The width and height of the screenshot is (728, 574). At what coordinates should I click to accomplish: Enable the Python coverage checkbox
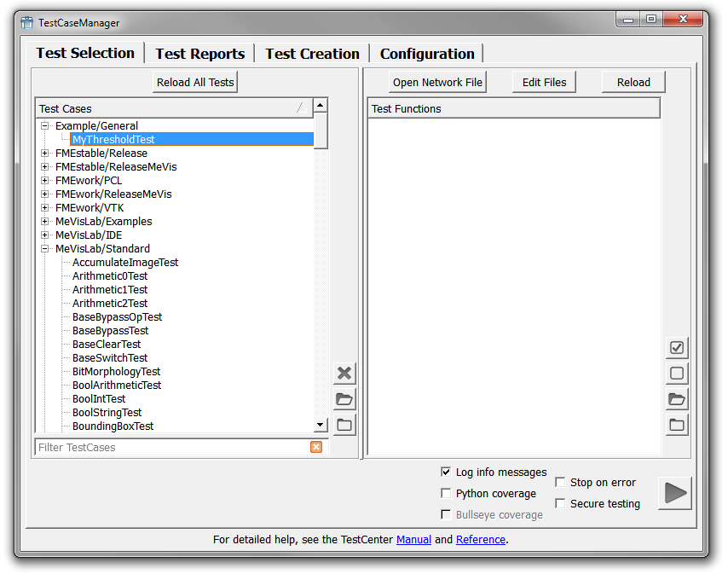[x=446, y=493]
